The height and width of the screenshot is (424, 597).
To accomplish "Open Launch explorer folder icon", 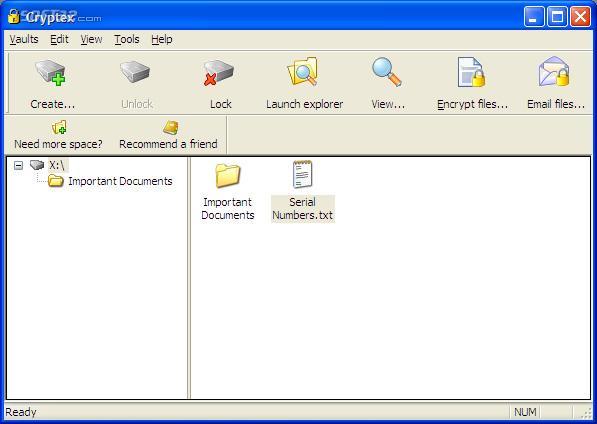I will [x=303, y=72].
